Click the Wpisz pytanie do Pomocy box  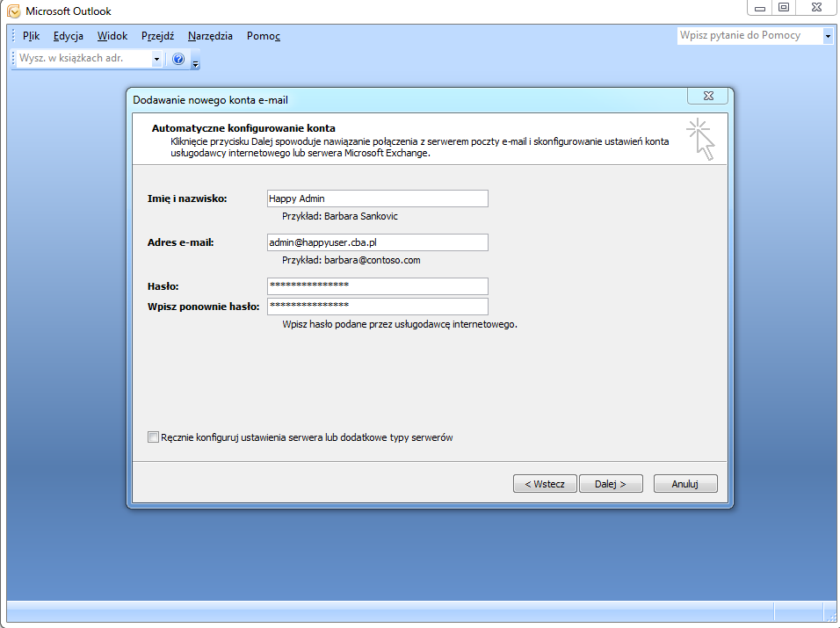pos(750,36)
